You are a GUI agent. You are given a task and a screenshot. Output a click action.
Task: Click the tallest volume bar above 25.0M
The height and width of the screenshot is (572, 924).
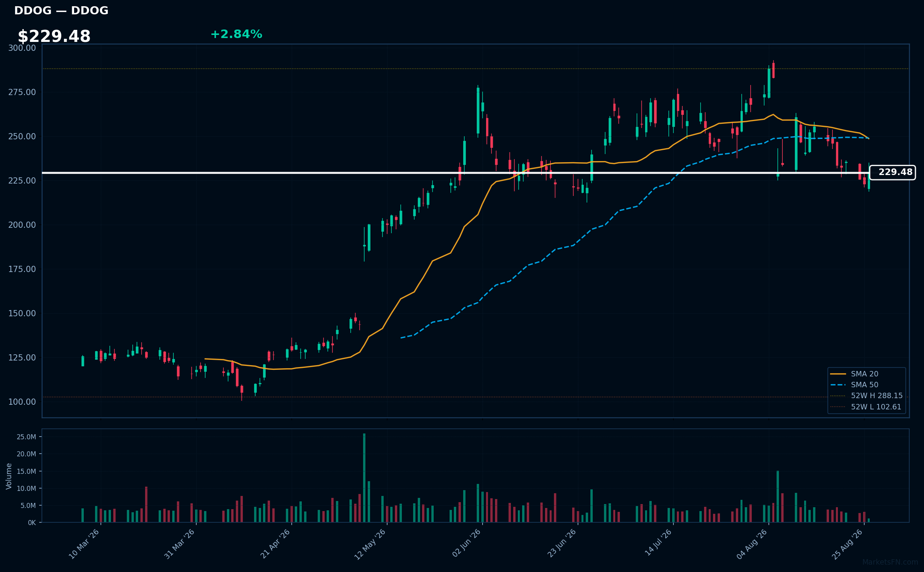(x=364, y=478)
